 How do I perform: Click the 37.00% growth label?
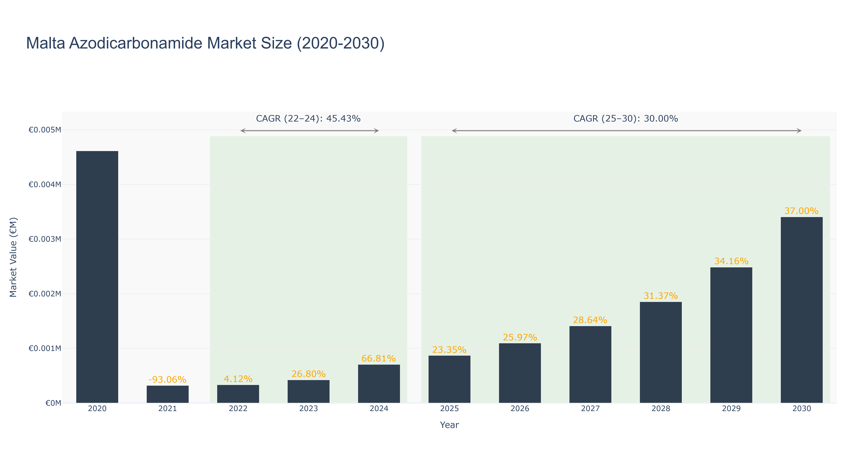(x=801, y=211)
